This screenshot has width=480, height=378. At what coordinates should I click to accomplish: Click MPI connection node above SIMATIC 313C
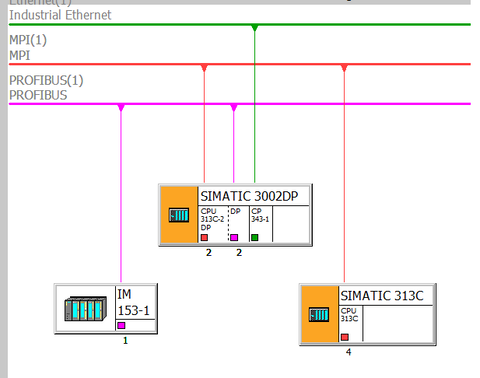[344, 68]
